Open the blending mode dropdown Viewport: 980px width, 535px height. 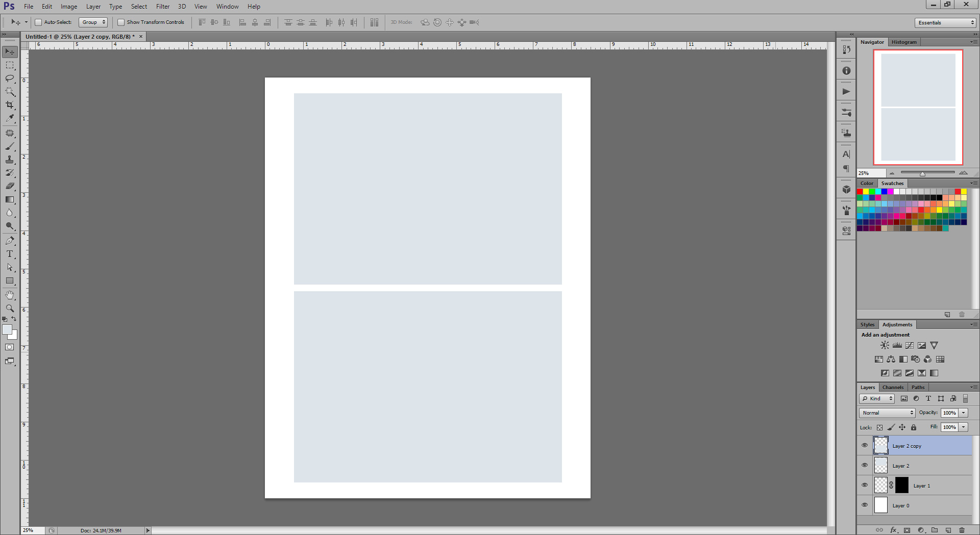(x=887, y=413)
